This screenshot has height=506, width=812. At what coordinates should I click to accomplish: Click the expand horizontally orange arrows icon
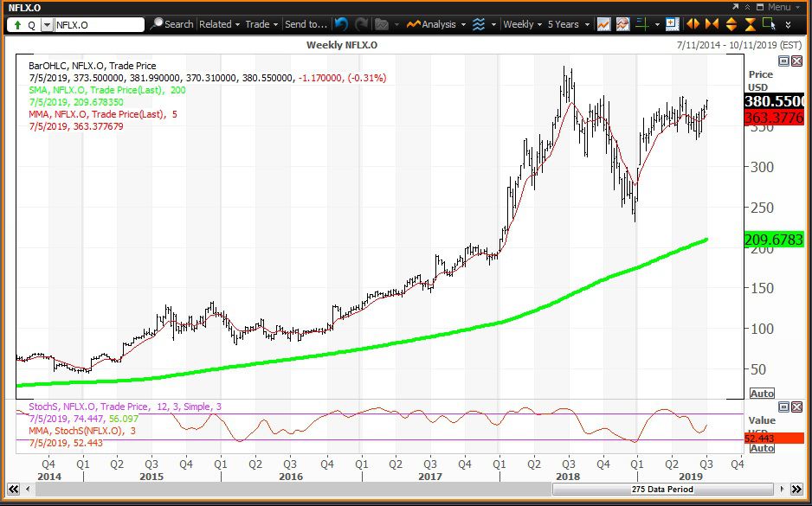click(x=693, y=24)
